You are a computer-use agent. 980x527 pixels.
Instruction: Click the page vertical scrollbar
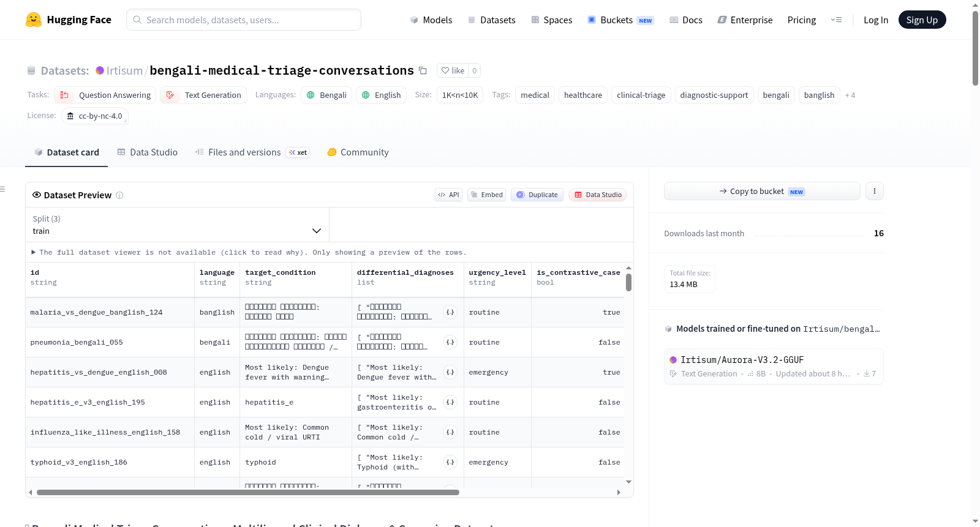[x=975, y=48]
